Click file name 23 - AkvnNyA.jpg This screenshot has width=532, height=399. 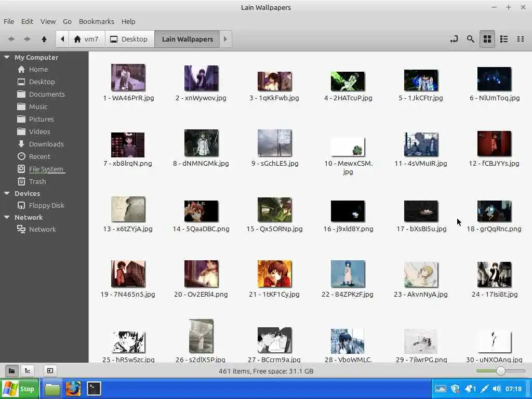tap(421, 295)
